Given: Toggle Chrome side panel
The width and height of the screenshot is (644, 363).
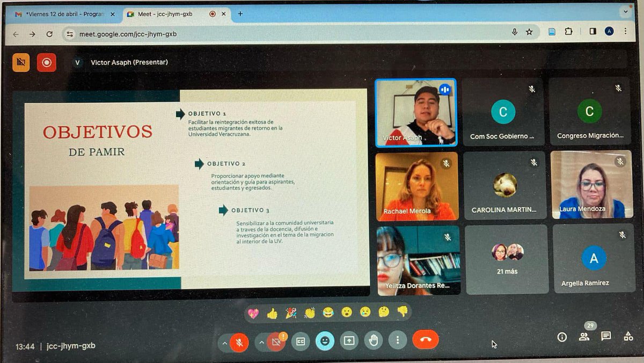Looking at the screenshot, I should point(592,32).
